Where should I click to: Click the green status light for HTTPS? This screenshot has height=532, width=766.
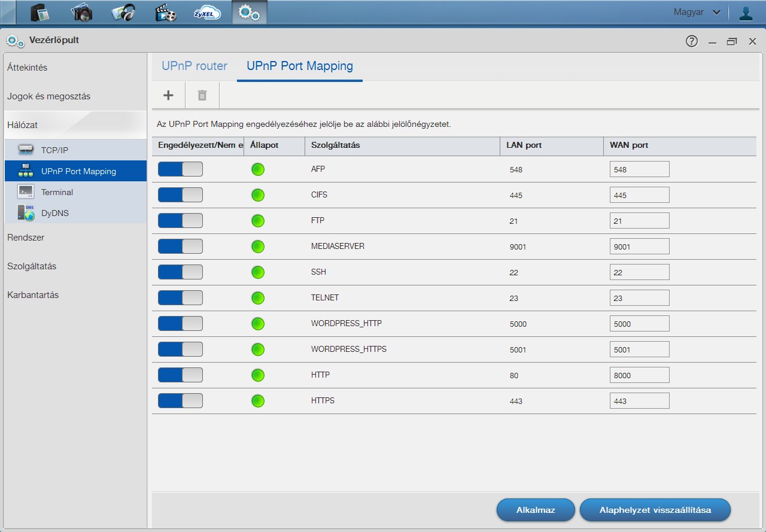coord(258,401)
